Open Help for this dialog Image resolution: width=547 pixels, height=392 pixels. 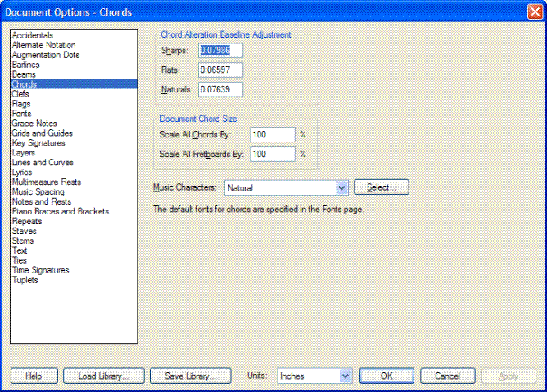[34, 376]
